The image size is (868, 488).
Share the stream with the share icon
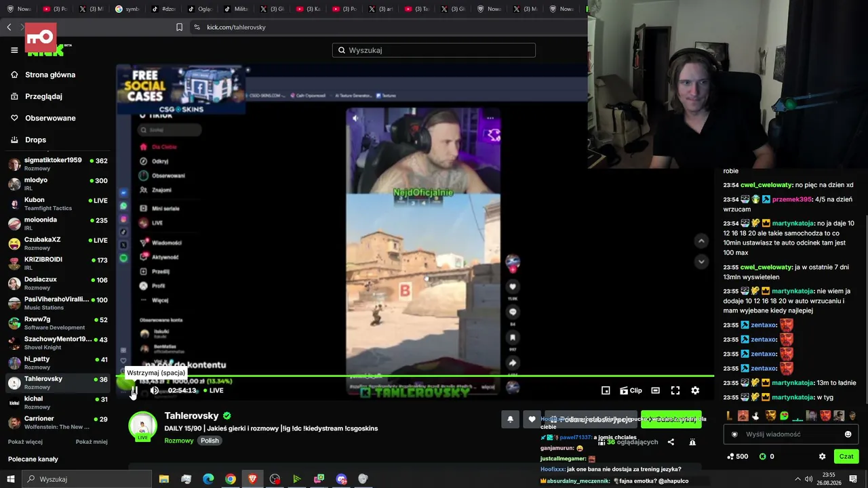(671, 442)
